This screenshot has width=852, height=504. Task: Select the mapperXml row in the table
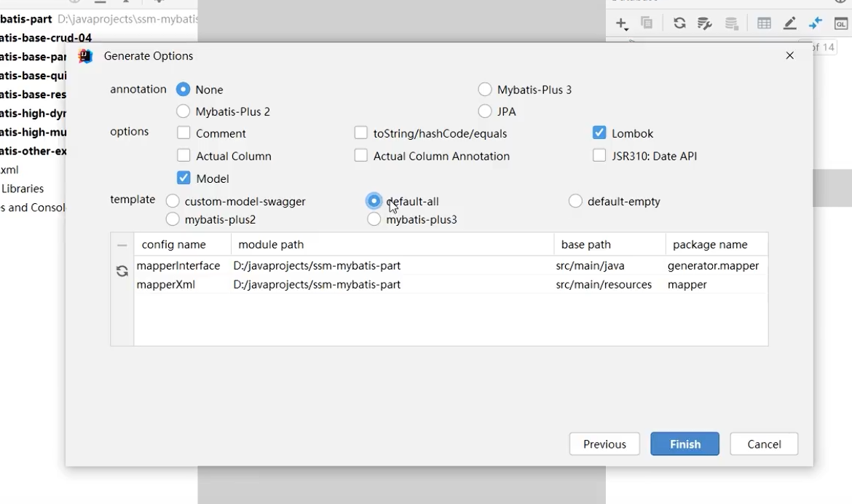[166, 285]
